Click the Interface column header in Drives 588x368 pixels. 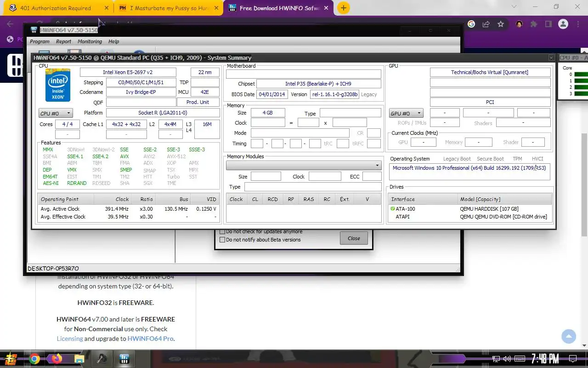tap(424, 199)
